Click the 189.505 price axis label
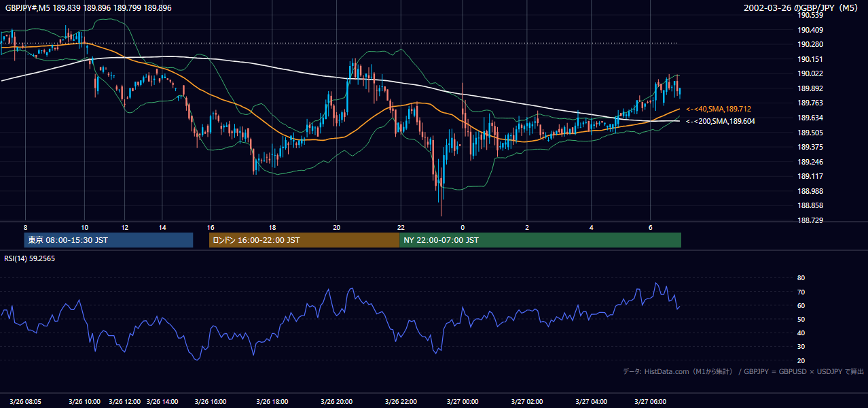This screenshot has width=868, height=408. coord(811,133)
